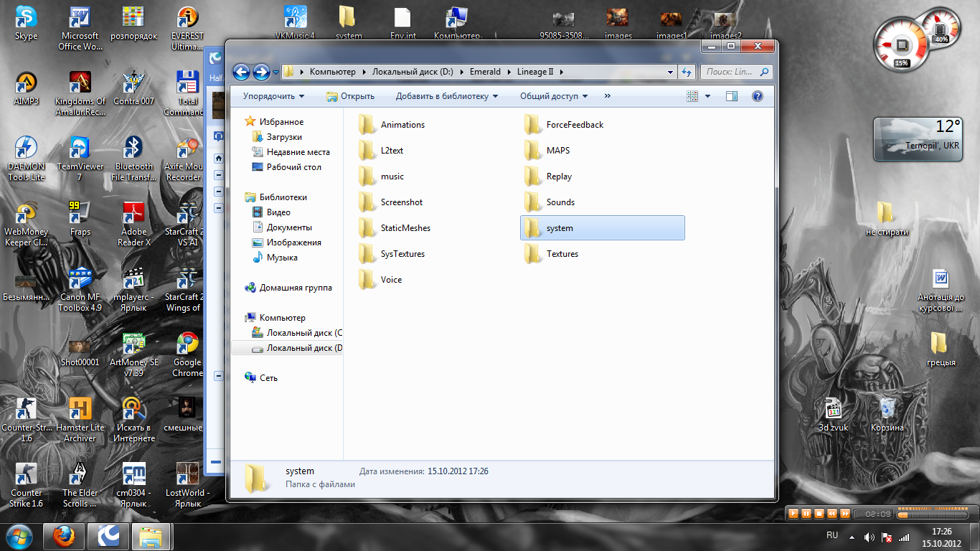
Task: Show hidden system tray icons
Action: click(852, 537)
